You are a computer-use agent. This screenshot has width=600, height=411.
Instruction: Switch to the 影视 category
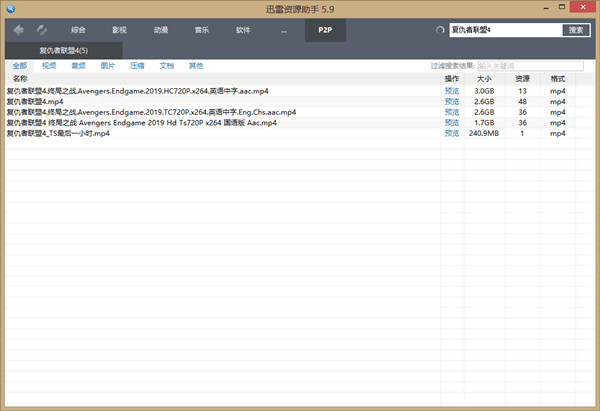coord(119,30)
